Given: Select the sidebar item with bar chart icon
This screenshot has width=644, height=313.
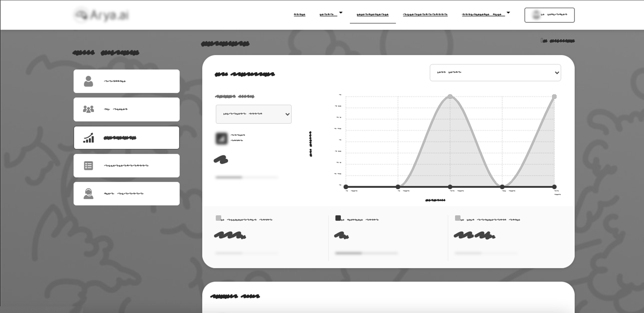Looking at the screenshot, I should coord(126,138).
